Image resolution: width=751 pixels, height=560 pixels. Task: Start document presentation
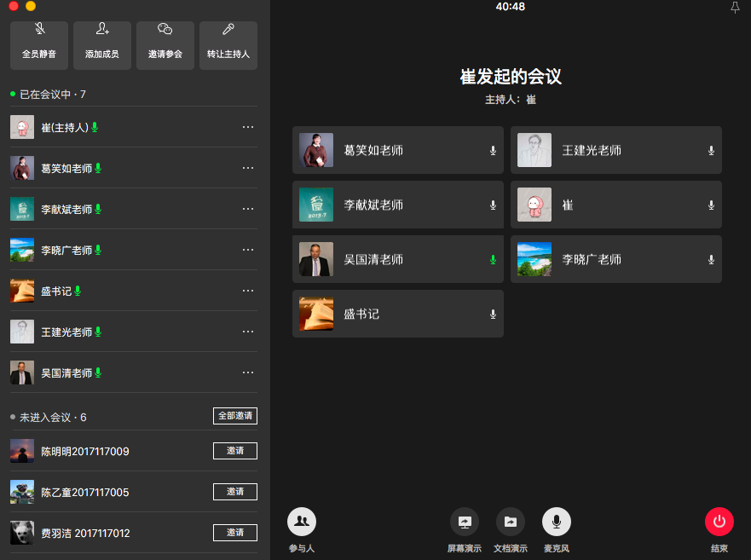pyautogui.click(x=511, y=522)
